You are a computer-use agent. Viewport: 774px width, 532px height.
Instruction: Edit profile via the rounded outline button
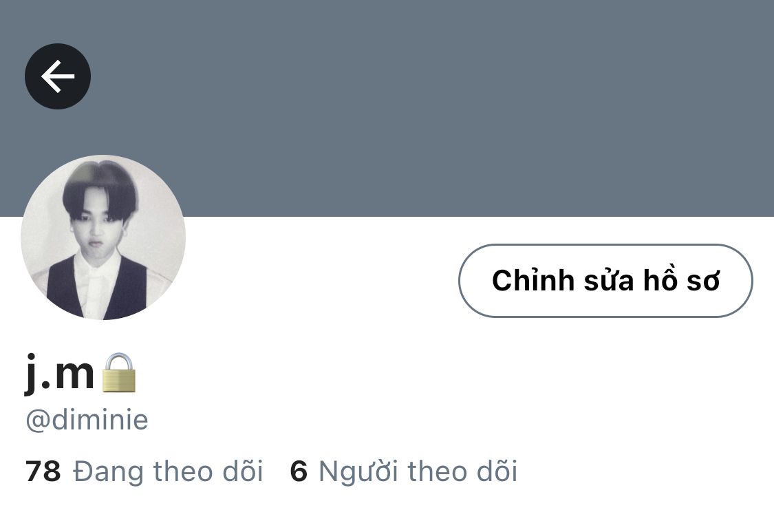(x=605, y=281)
